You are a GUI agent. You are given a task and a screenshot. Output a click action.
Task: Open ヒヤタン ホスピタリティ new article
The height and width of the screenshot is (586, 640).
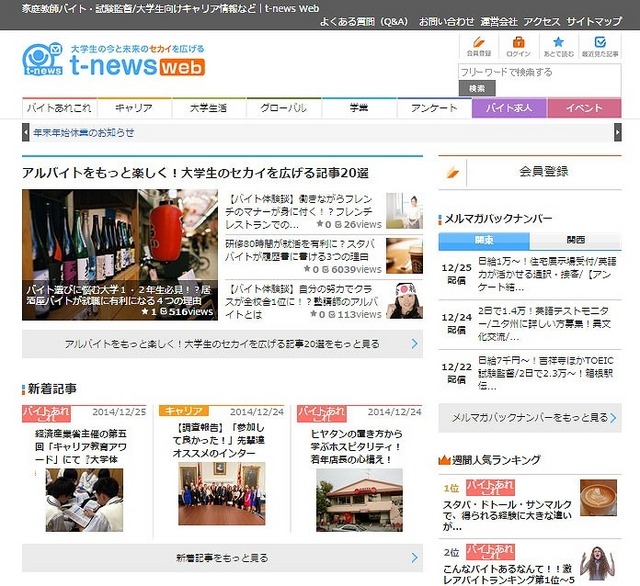pos(356,446)
